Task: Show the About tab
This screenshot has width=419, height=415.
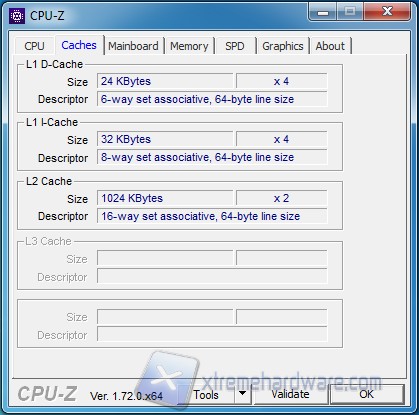Action: pyautogui.click(x=330, y=46)
